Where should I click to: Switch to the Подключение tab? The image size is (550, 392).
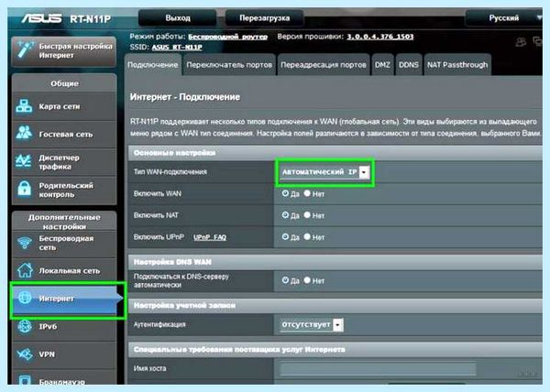[152, 65]
